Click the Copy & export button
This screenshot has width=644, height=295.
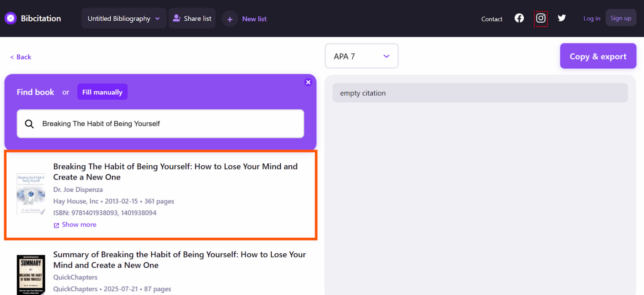coord(598,56)
